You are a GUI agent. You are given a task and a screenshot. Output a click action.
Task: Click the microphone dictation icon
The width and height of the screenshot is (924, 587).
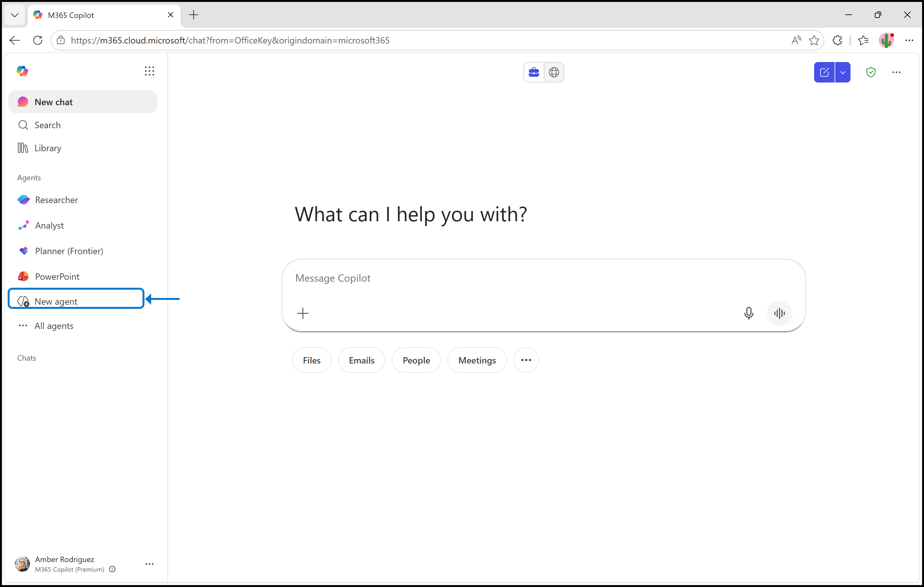point(748,313)
